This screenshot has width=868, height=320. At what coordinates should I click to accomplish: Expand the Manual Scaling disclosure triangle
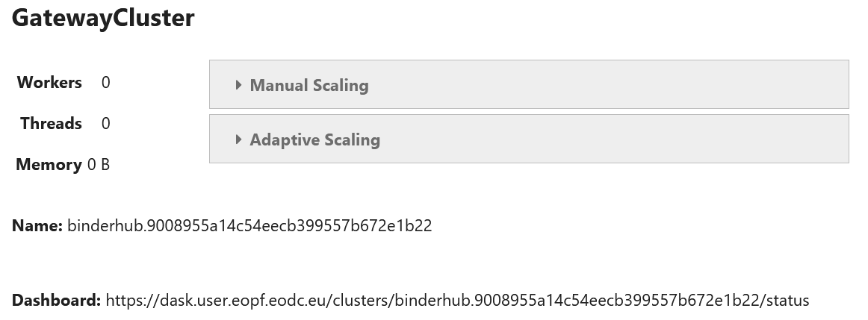coord(238,85)
